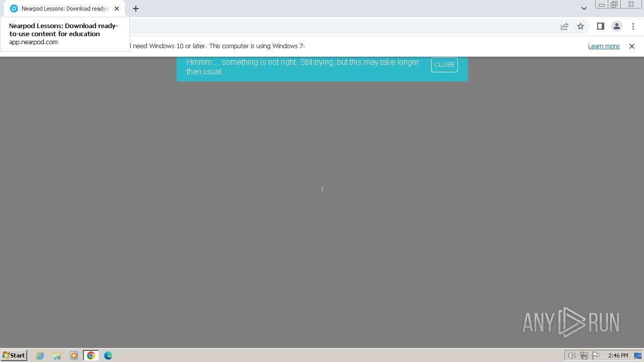Open the Chrome profile avatar menu

tap(616, 26)
